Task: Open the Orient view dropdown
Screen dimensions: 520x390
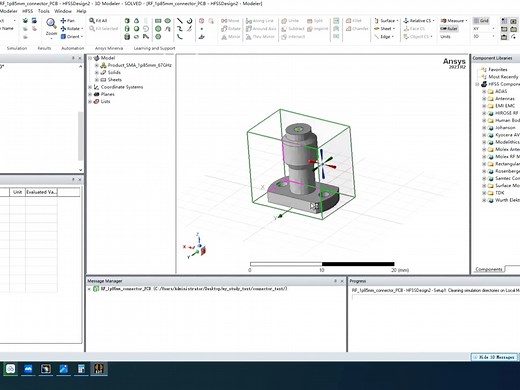Action: click(x=72, y=37)
